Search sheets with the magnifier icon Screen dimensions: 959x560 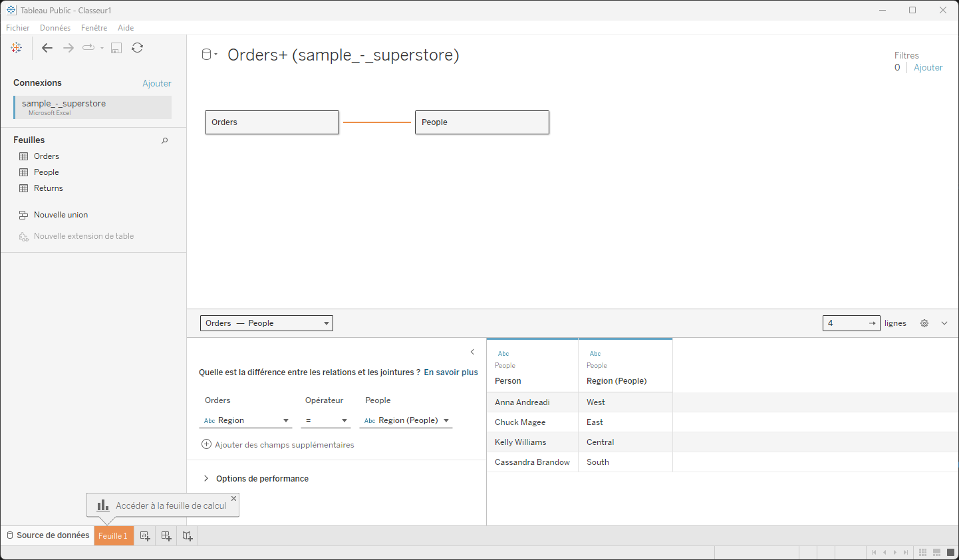coord(165,140)
